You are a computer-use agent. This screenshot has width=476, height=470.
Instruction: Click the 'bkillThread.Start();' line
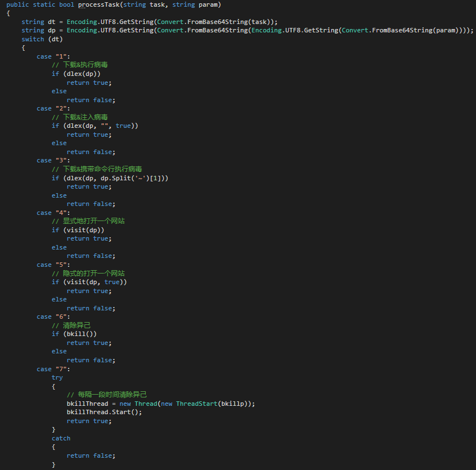104,412
